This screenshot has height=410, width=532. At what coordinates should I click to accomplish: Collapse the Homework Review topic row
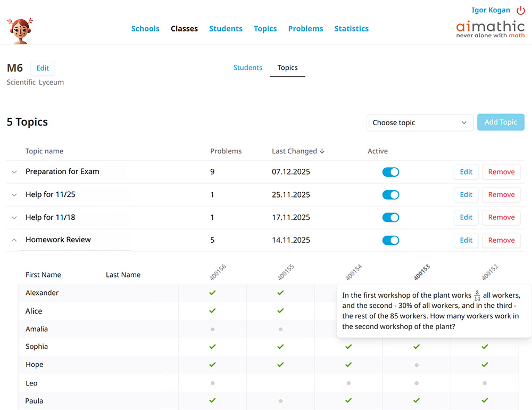coord(14,241)
